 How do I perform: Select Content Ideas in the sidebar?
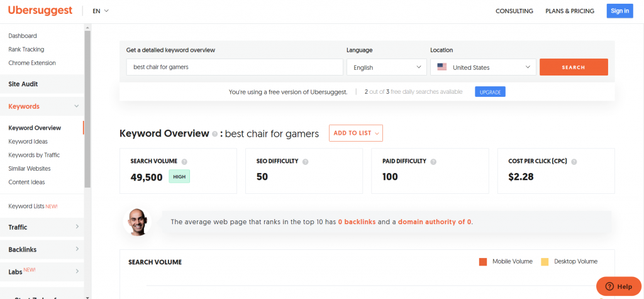[x=26, y=182]
